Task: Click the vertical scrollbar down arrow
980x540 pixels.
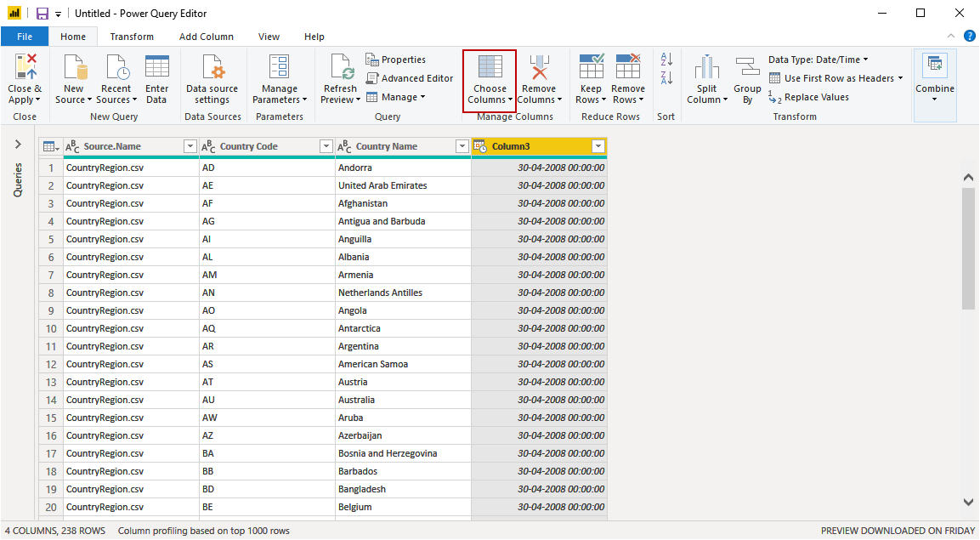Action: pyautogui.click(x=968, y=503)
